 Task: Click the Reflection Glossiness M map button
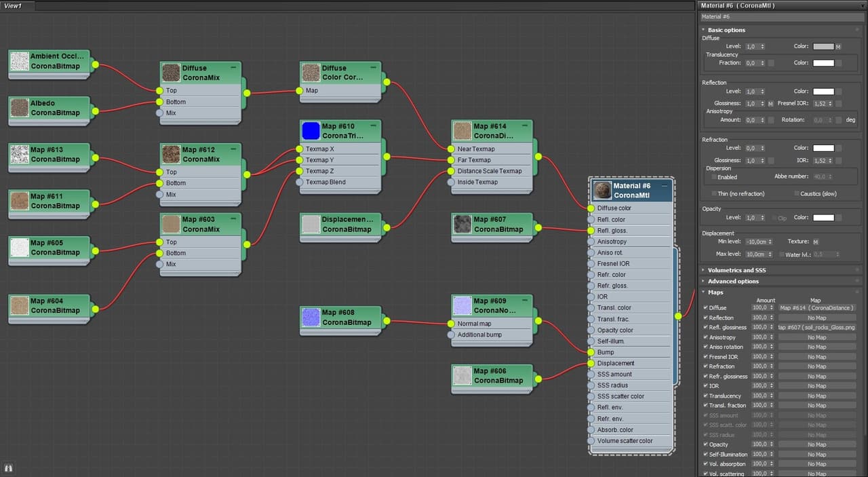click(770, 104)
